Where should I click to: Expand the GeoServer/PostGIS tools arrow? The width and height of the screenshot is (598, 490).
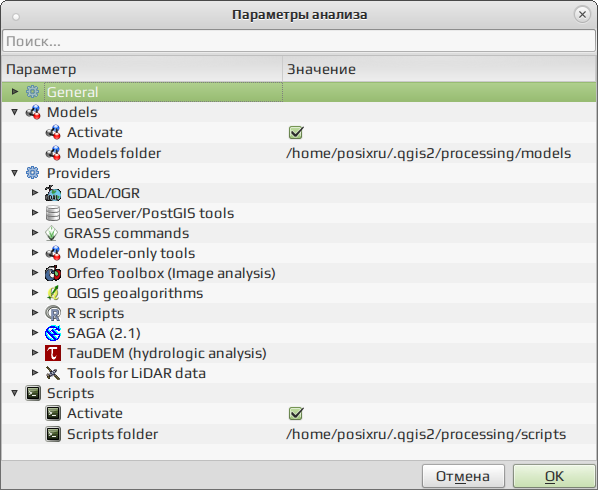pos(35,212)
